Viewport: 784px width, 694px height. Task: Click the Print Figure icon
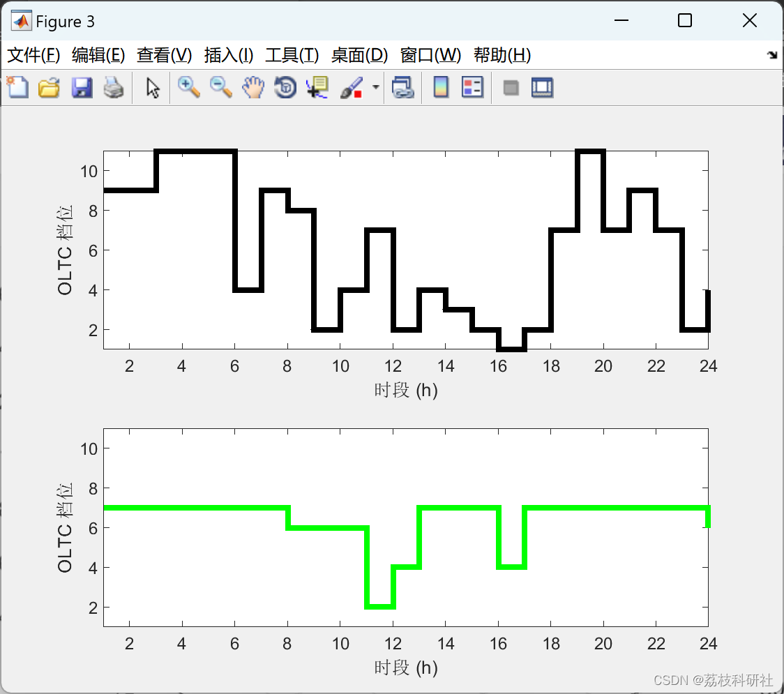point(114,87)
